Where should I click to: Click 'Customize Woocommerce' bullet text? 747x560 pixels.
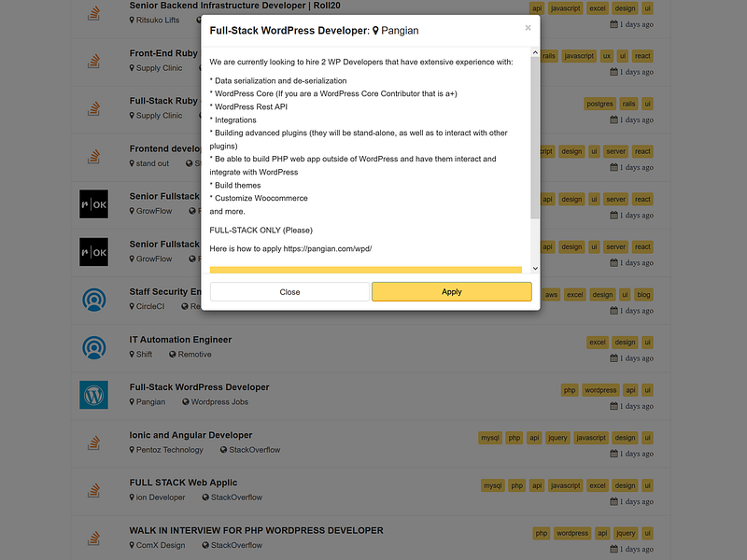click(261, 198)
